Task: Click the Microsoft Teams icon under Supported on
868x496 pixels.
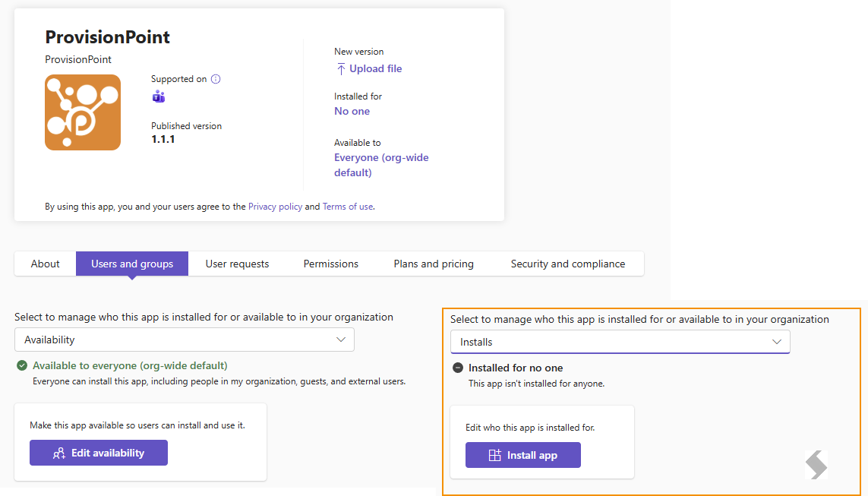Action: 158,96
